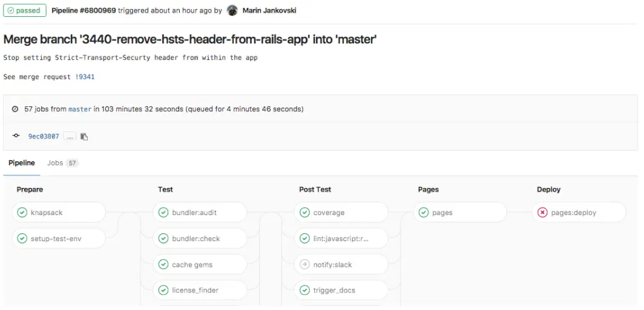This screenshot has height=310, width=644.
Task: Open the setup-test-env job
Action: pyautogui.click(x=56, y=239)
